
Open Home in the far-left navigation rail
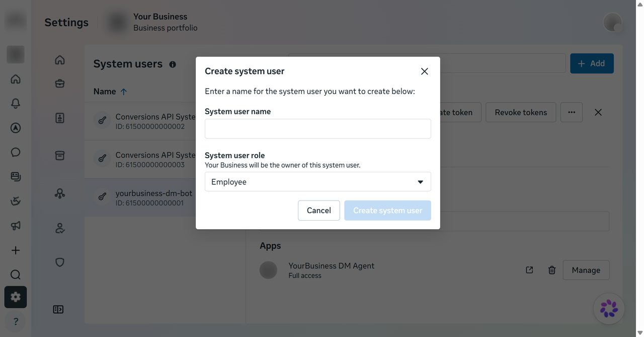[16, 79]
